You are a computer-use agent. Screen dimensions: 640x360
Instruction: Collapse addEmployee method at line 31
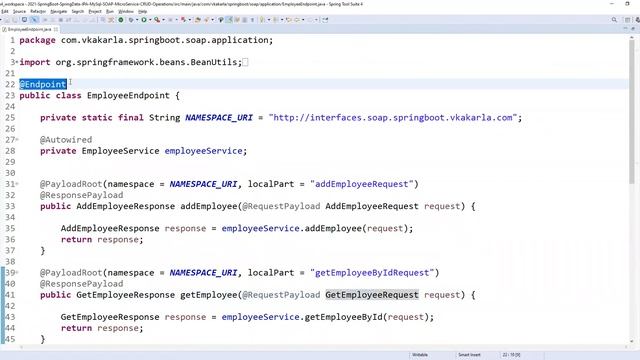click(x=17, y=184)
